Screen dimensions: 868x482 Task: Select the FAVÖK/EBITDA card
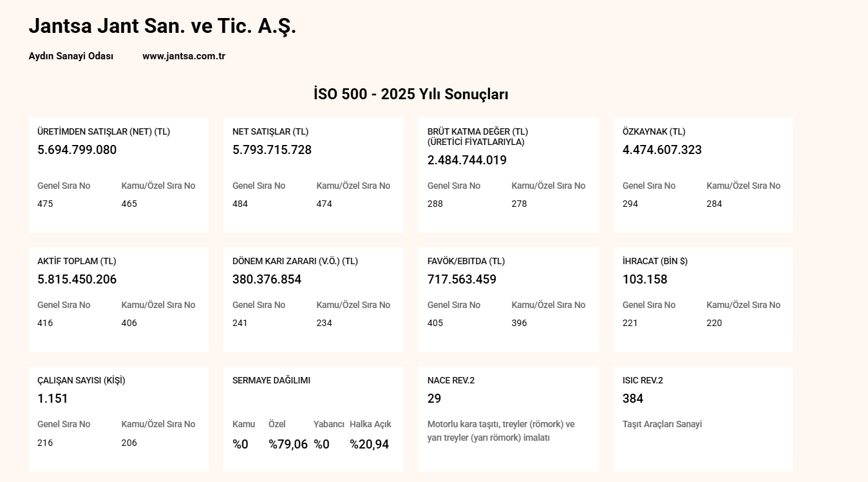pos(509,300)
